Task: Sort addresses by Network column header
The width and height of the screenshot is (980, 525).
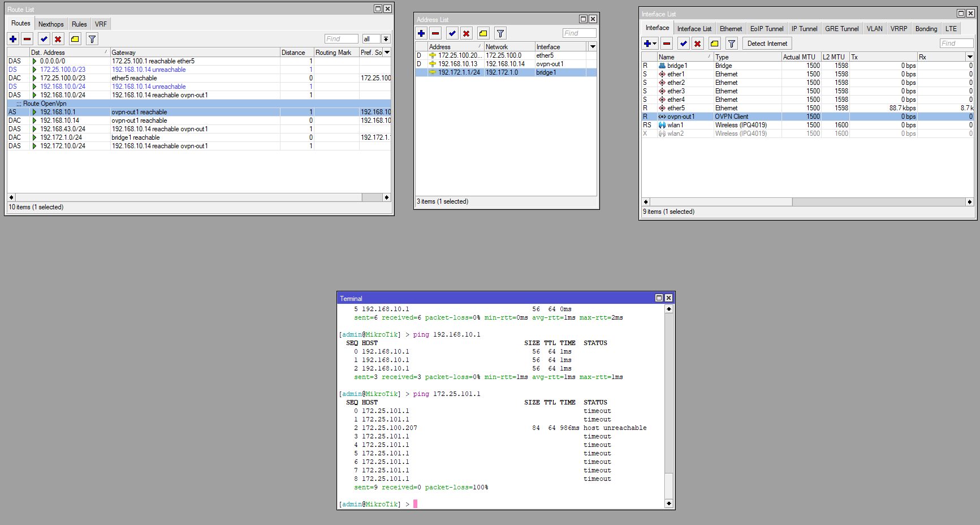Action: 509,47
